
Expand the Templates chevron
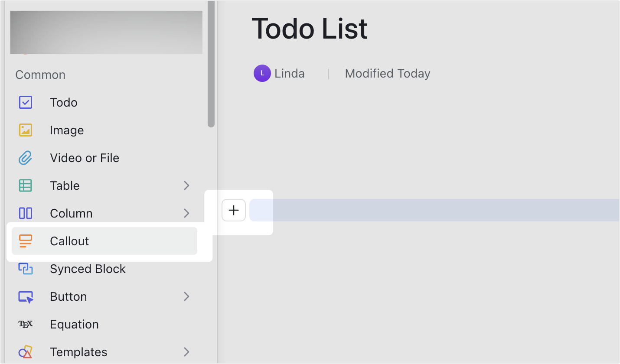[x=186, y=352]
